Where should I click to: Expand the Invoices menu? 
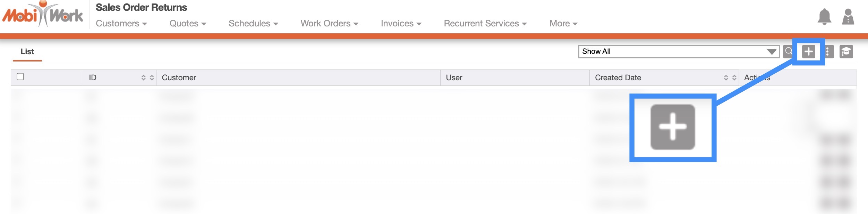[401, 23]
